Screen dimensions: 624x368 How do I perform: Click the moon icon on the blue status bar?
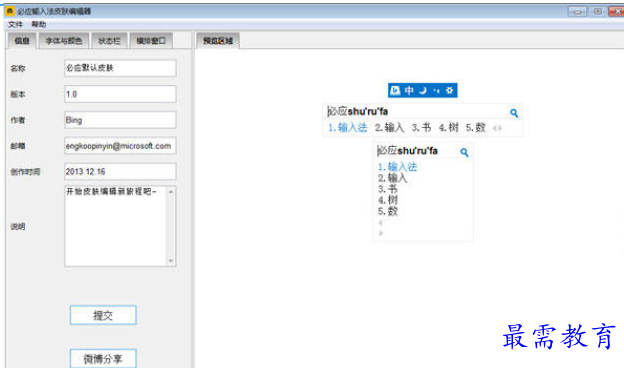[423, 90]
